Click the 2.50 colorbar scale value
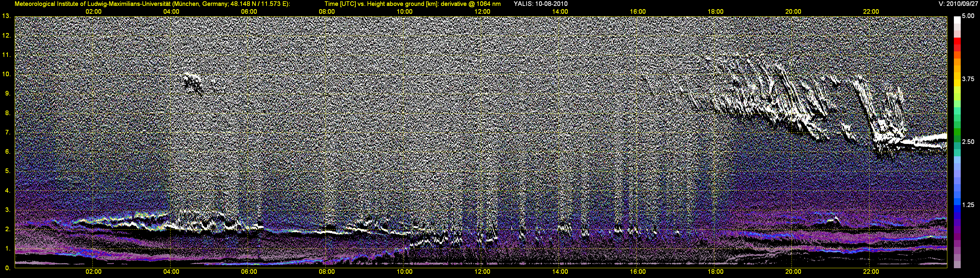The width and height of the screenshot is (980, 278). point(968,142)
